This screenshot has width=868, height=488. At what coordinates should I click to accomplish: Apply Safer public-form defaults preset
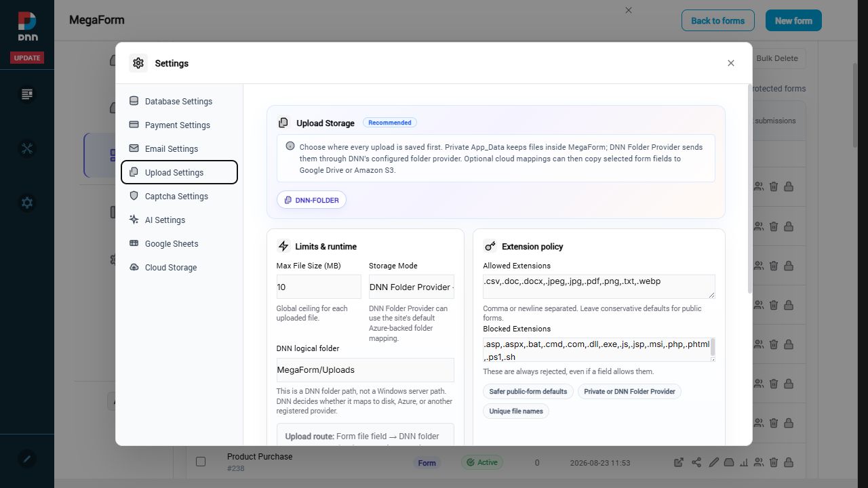[528, 391]
